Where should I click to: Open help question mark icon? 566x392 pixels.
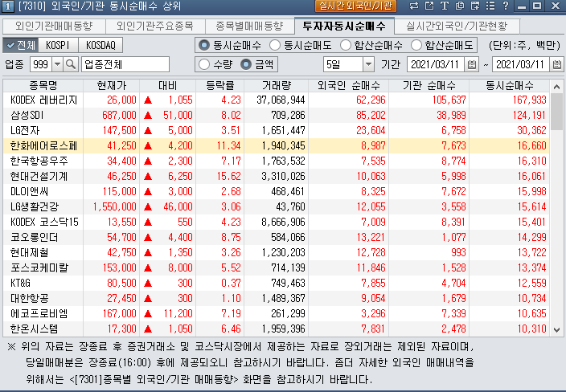506,6
